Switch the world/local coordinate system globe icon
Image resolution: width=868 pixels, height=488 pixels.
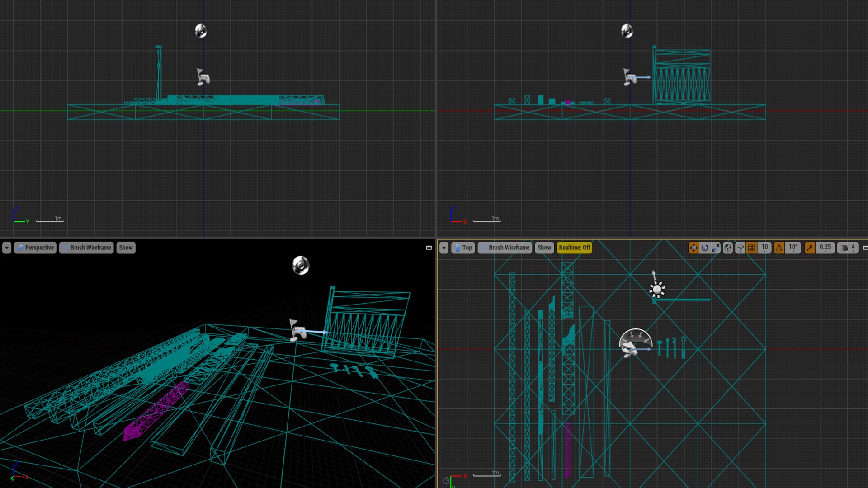coord(727,248)
